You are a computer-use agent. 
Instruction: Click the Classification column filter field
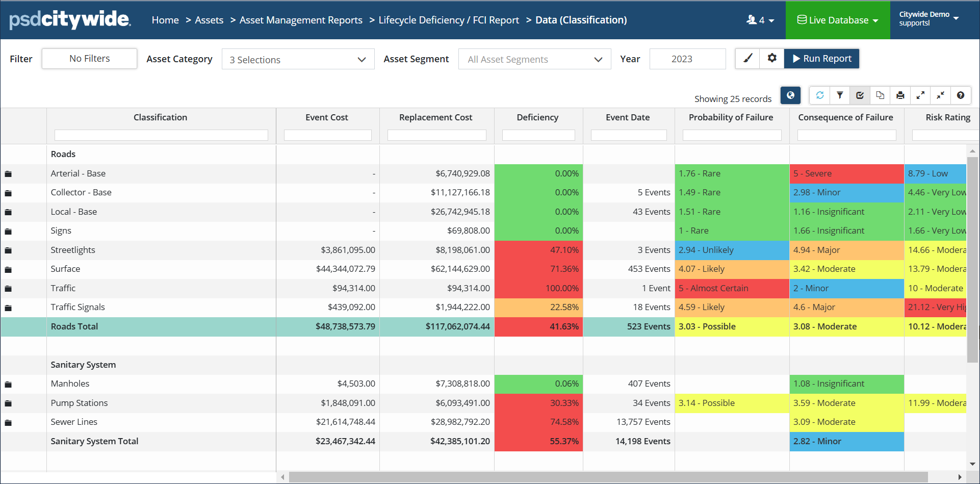pyautogui.click(x=161, y=135)
